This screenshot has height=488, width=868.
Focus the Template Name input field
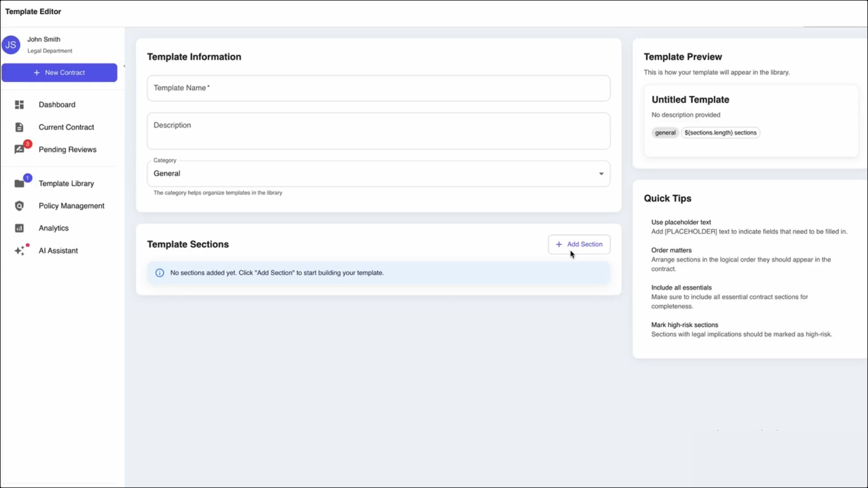click(378, 88)
